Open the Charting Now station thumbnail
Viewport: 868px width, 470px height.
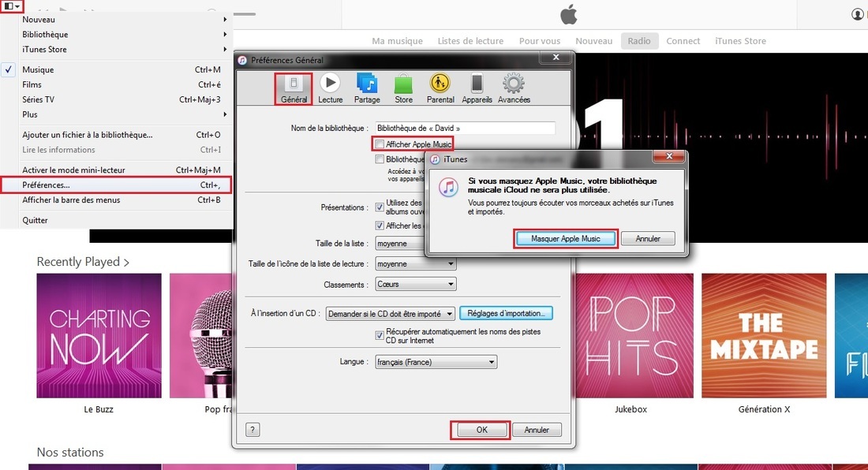tap(99, 336)
